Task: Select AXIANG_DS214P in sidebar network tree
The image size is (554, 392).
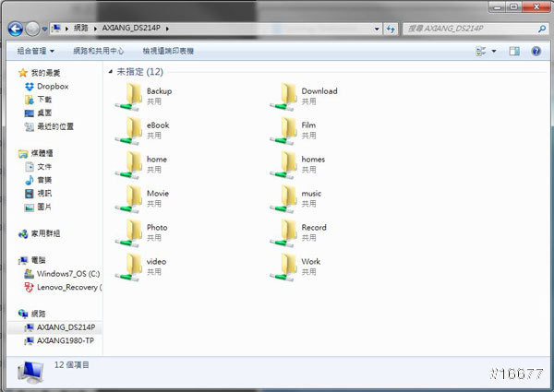Action: click(66, 327)
